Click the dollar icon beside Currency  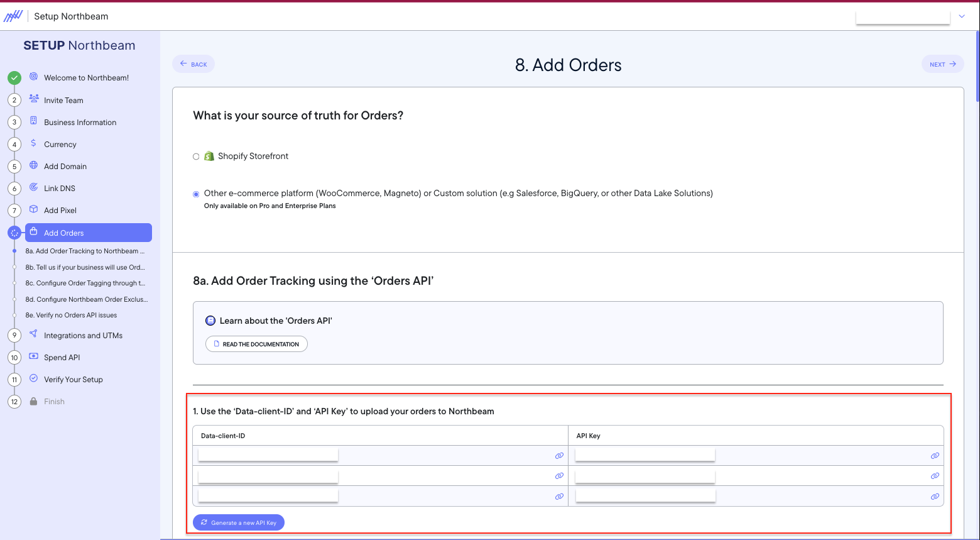coord(34,143)
